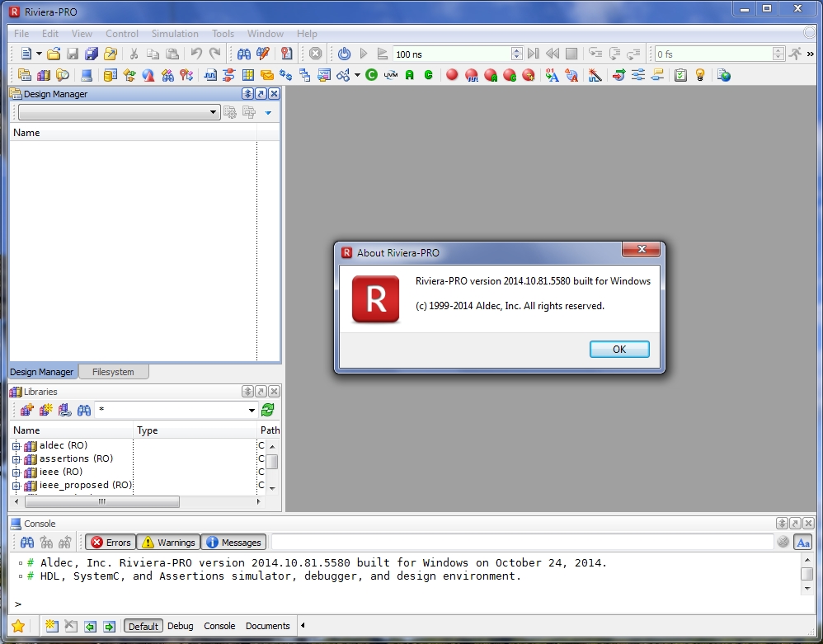Click the red bookmark pin toolbar icon
Image resolution: width=823 pixels, height=644 pixels.
[x=286, y=54]
